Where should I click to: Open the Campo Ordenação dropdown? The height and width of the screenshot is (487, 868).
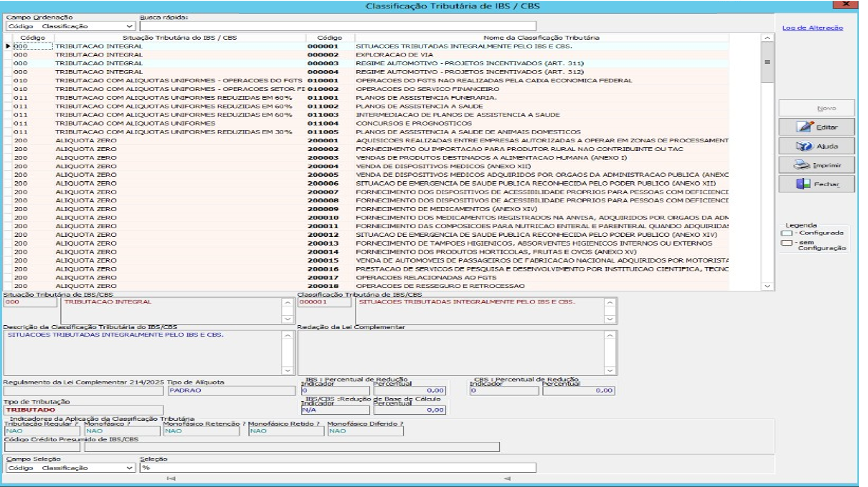tap(129, 26)
